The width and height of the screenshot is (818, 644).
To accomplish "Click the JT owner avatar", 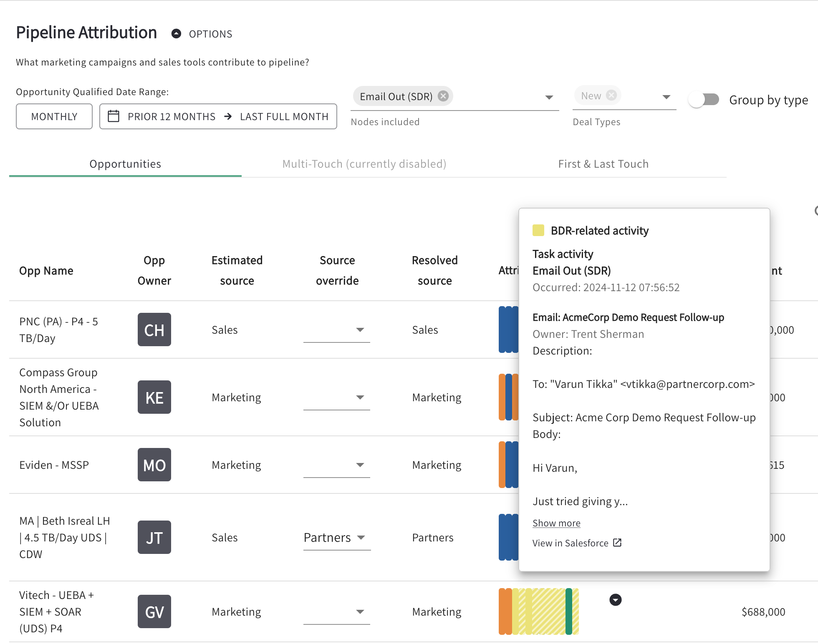I will 154,537.
